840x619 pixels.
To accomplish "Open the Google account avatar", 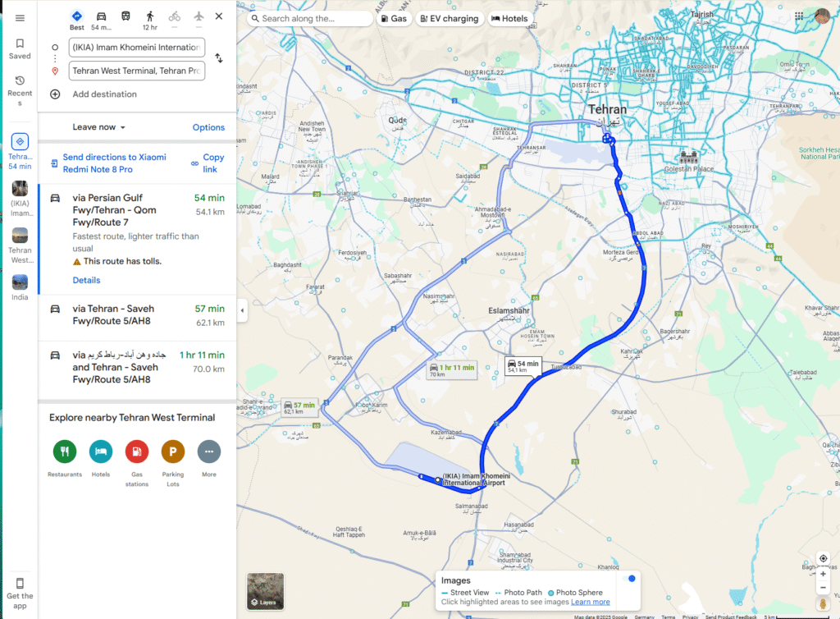I will click(x=822, y=16).
